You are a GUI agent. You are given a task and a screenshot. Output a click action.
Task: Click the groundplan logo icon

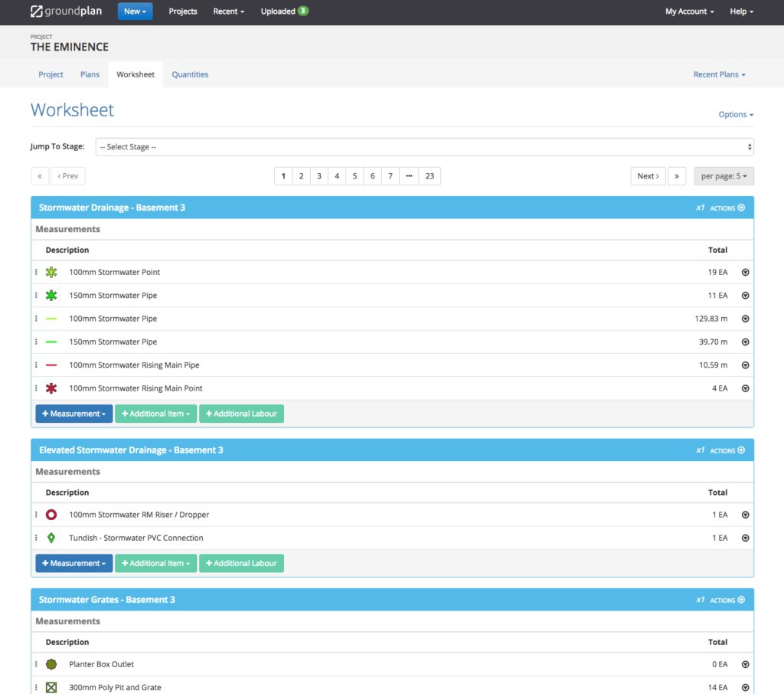click(x=36, y=11)
